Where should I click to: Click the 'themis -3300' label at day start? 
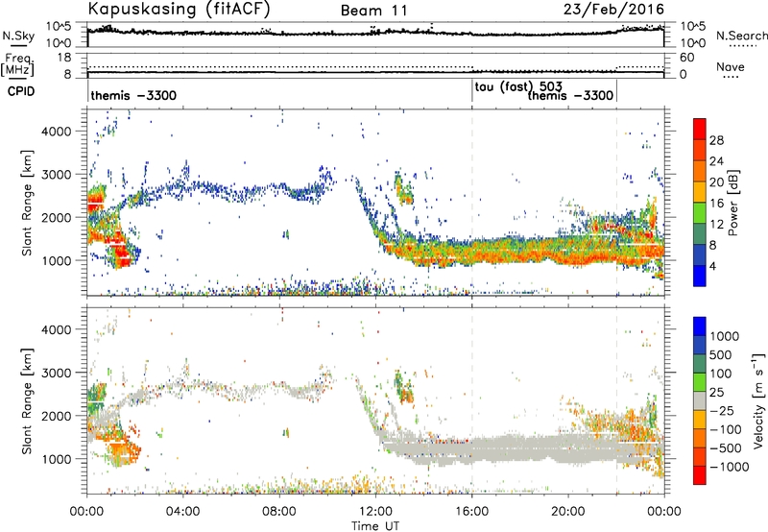133,95
